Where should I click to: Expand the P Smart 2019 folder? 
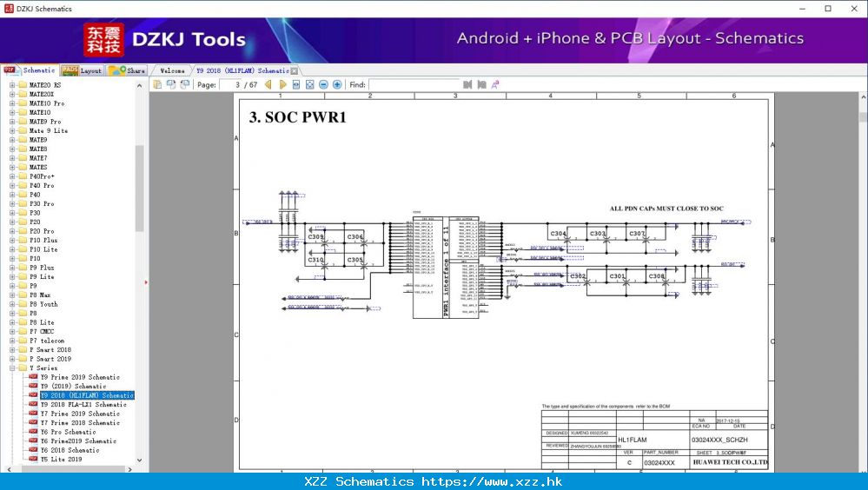[12, 359]
